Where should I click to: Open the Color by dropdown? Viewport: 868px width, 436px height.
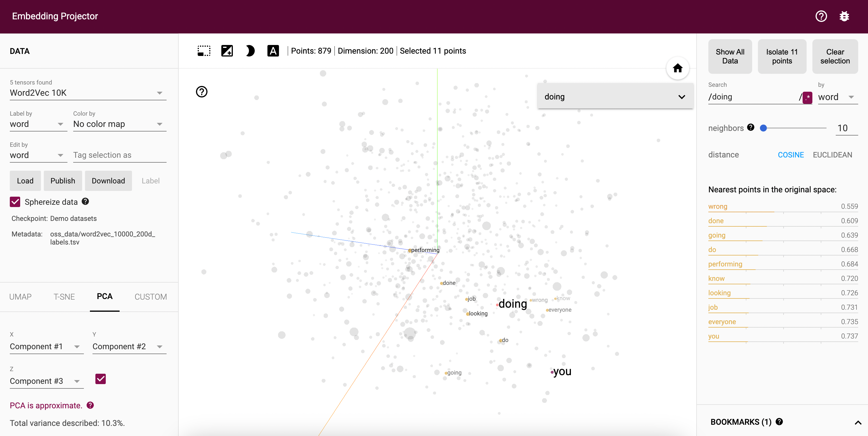click(119, 124)
